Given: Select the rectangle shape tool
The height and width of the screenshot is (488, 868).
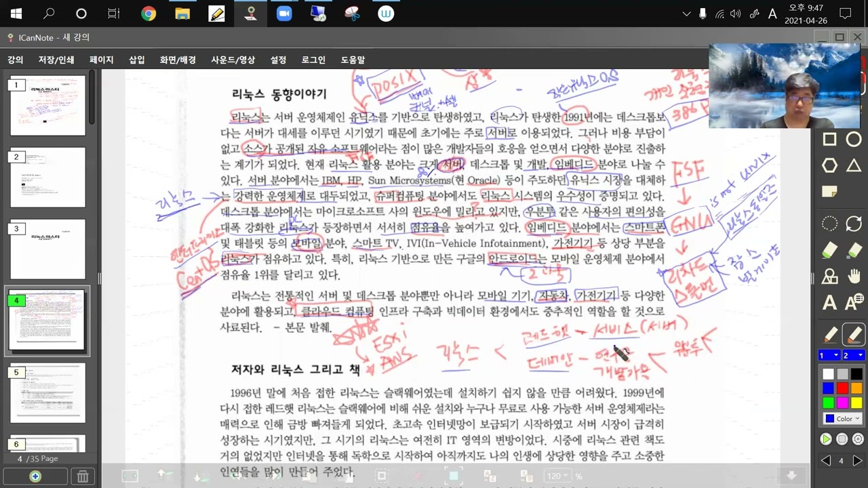Looking at the screenshot, I should pos(829,140).
